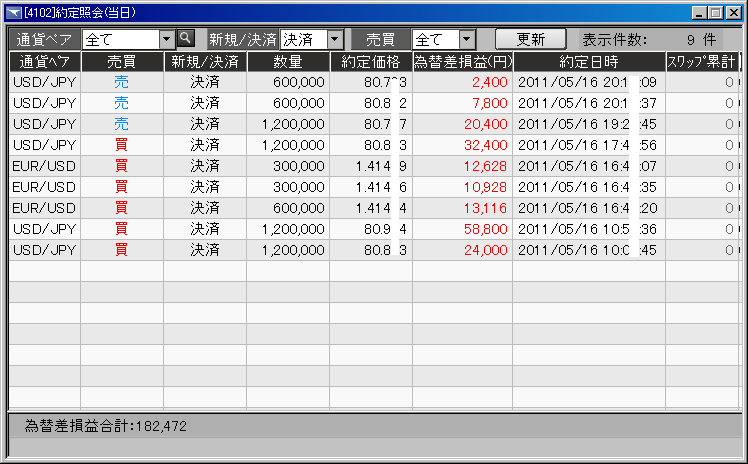Close the 約定照会 window
Image resolution: width=748 pixels, height=464 pixels.
[732, 13]
